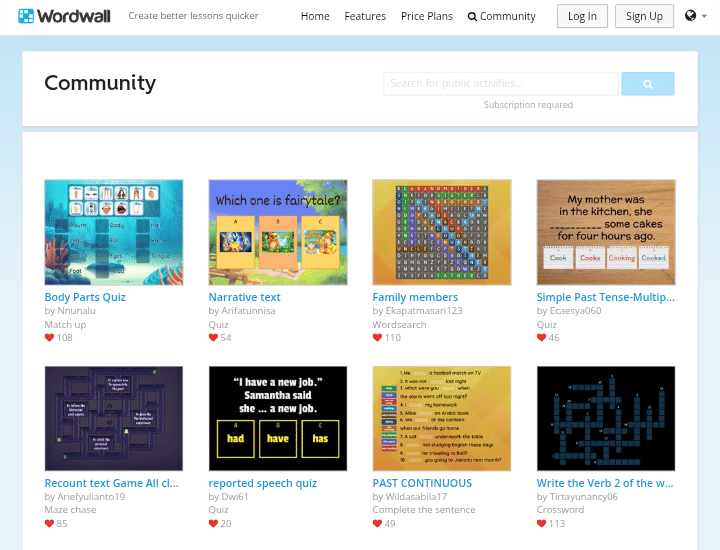The image size is (720, 550).
Task: Go to the Home menu item
Action: pyautogui.click(x=315, y=17)
